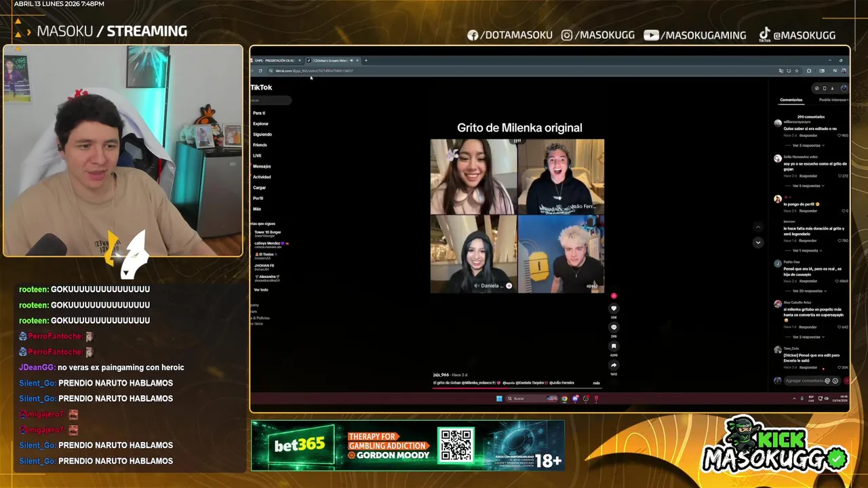Go to previous video with up chevron
This screenshot has height=488, width=868.
click(758, 227)
